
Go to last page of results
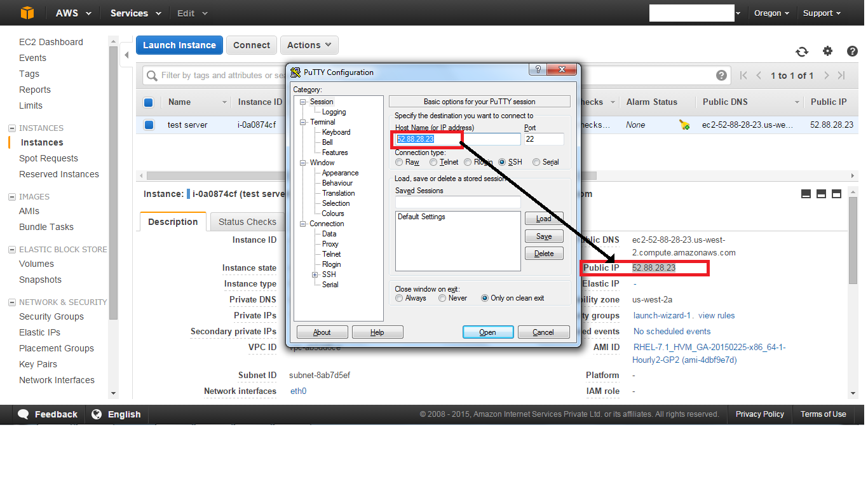[x=841, y=76]
